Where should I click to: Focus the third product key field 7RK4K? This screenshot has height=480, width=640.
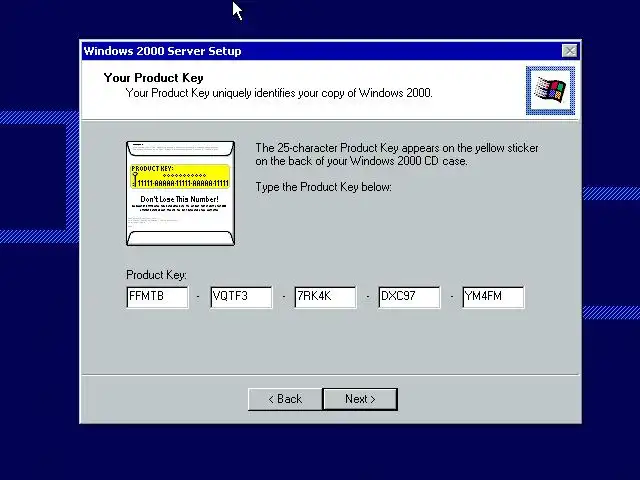coord(325,297)
